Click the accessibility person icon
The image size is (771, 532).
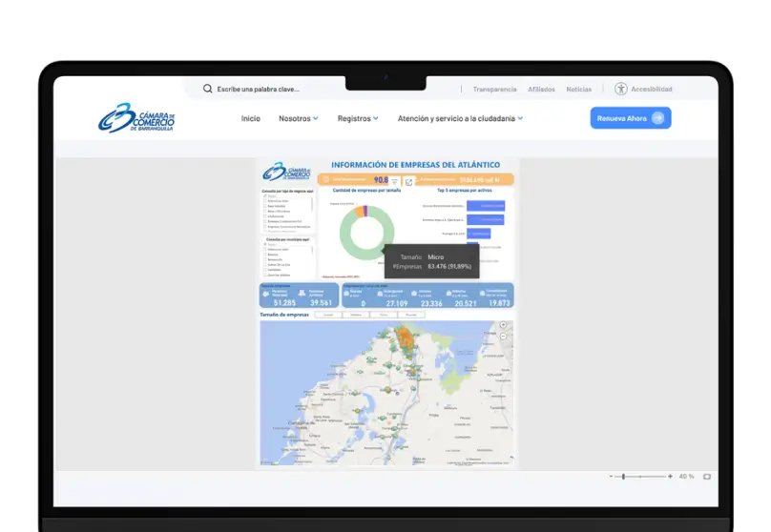(621, 89)
